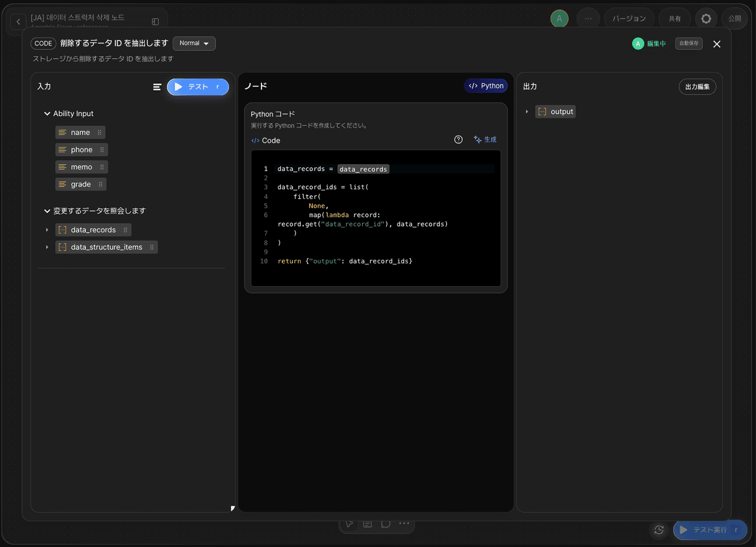Open the comment bubble in bottom toolbar

pos(386,524)
